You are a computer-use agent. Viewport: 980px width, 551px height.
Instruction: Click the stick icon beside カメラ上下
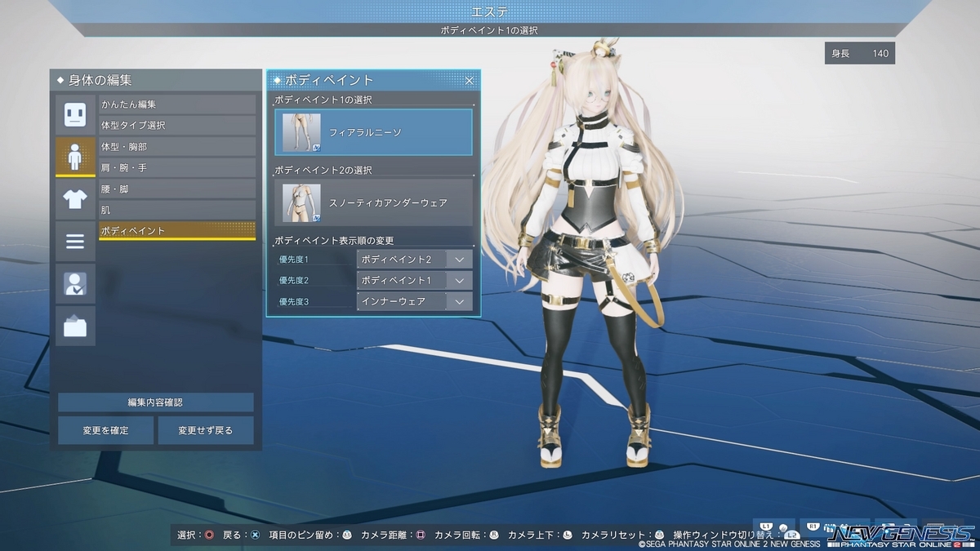(x=567, y=535)
